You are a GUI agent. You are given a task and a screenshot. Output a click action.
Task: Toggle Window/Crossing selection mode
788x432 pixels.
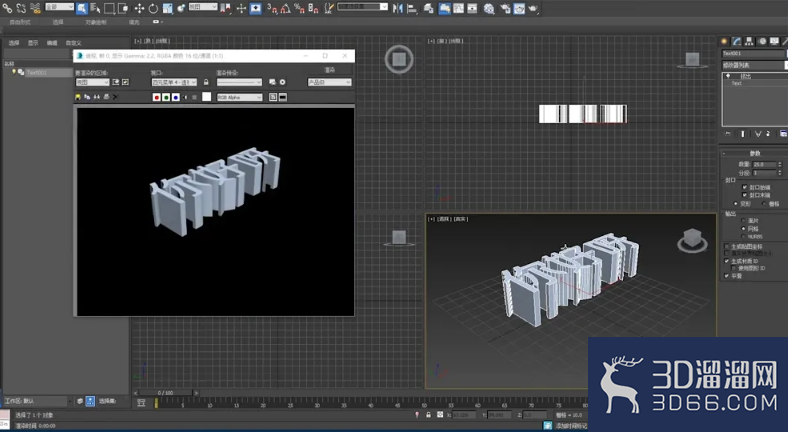(x=123, y=8)
